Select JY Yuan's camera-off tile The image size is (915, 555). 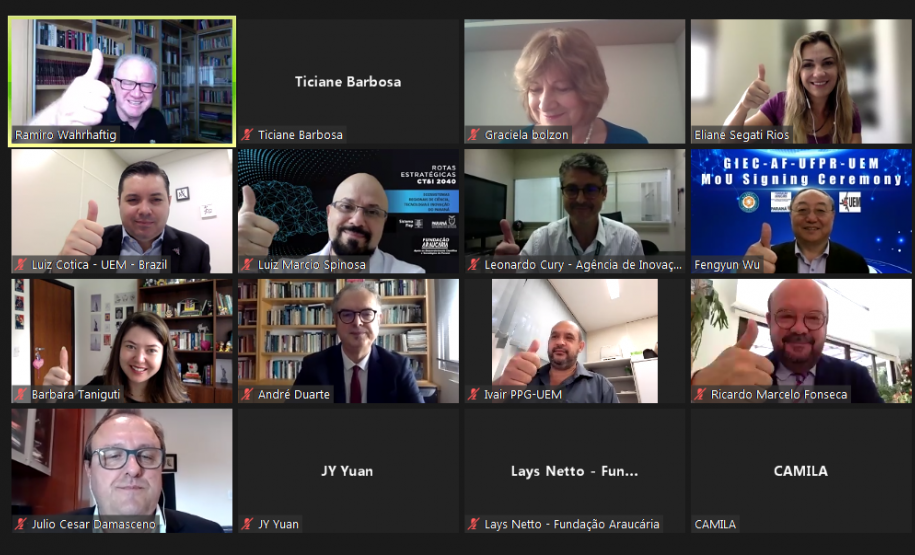[348, 470]
